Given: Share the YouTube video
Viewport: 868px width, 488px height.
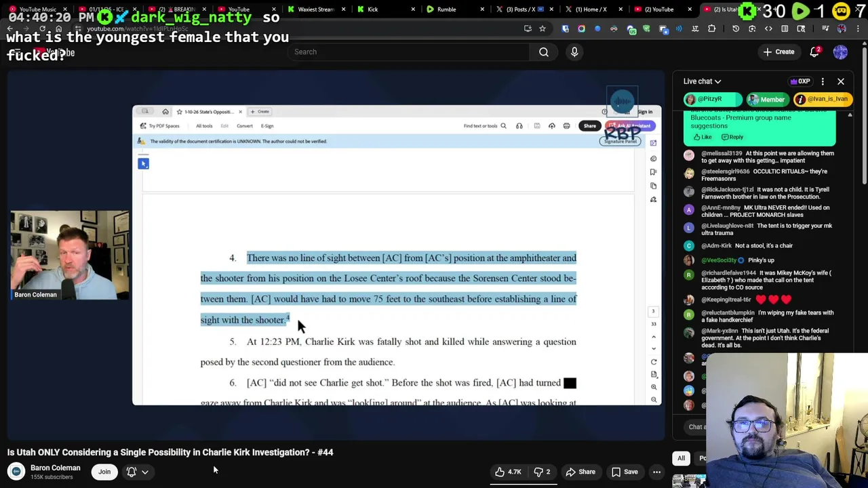Looking at the screenshot, I should pos(581,472).
